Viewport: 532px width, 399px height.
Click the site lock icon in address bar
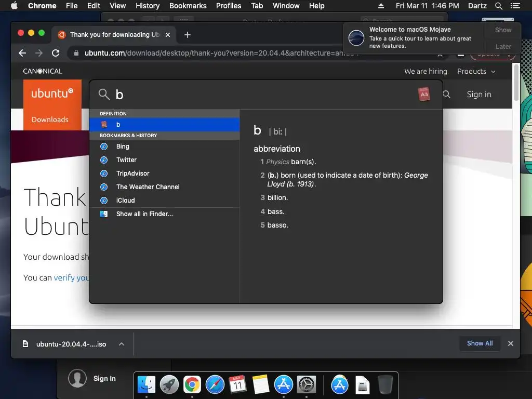[x=76, y=53]
